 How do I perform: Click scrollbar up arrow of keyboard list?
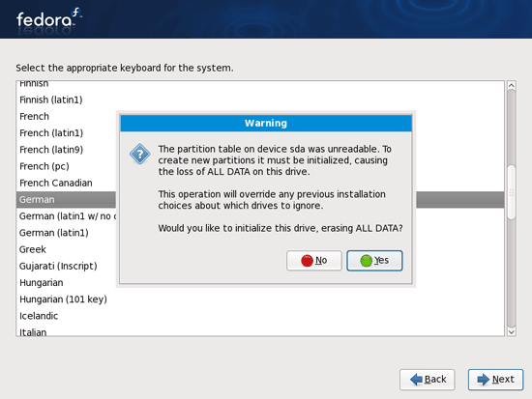(512, 86)
